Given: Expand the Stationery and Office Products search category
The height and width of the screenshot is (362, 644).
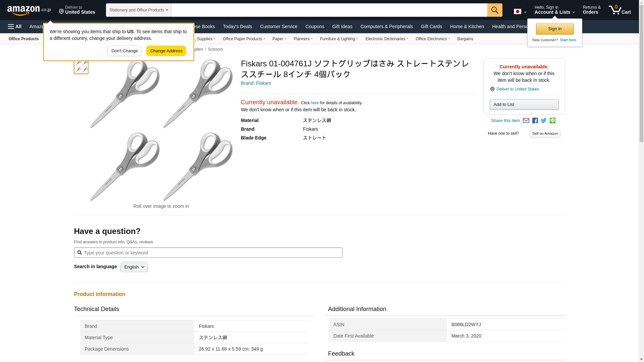Looking at the screenshot, I should [139, 10].
